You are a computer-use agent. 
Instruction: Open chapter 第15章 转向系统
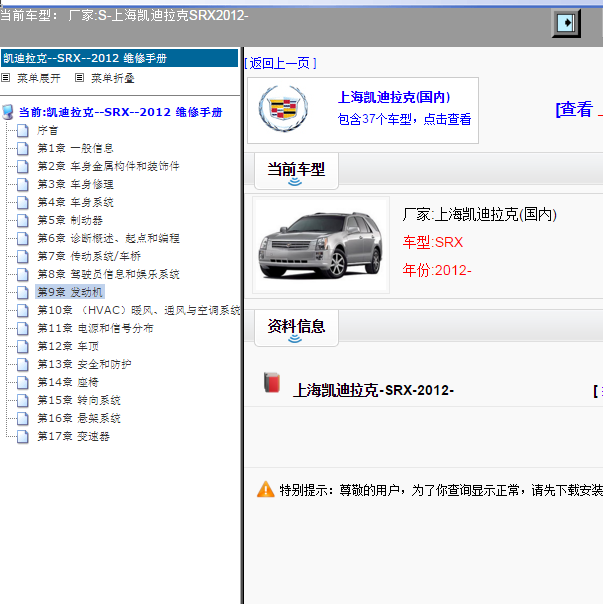click(x=79, y=400)
